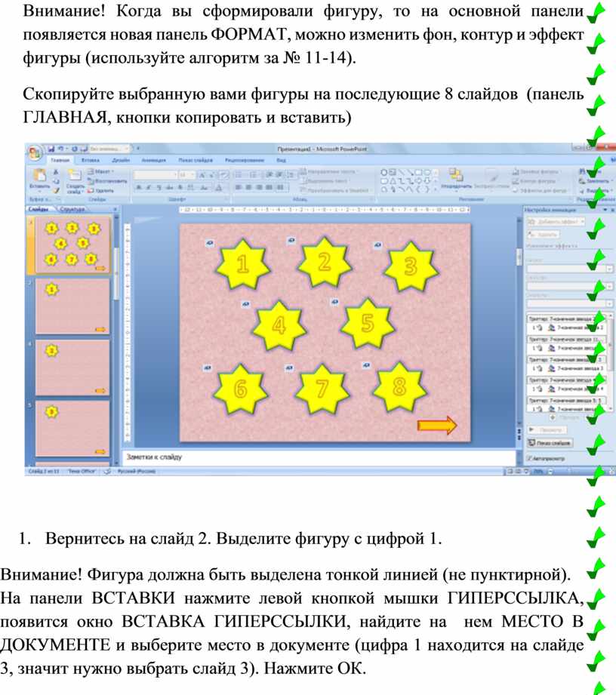Close the animation settings pane
This screenshot has height=695, width=616.
(612, 210)
